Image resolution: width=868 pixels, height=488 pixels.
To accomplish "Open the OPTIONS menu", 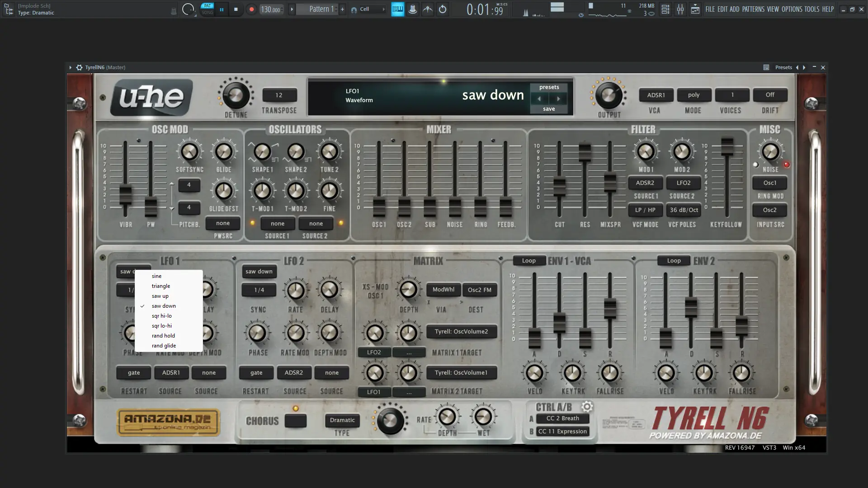I will point(792,9).
